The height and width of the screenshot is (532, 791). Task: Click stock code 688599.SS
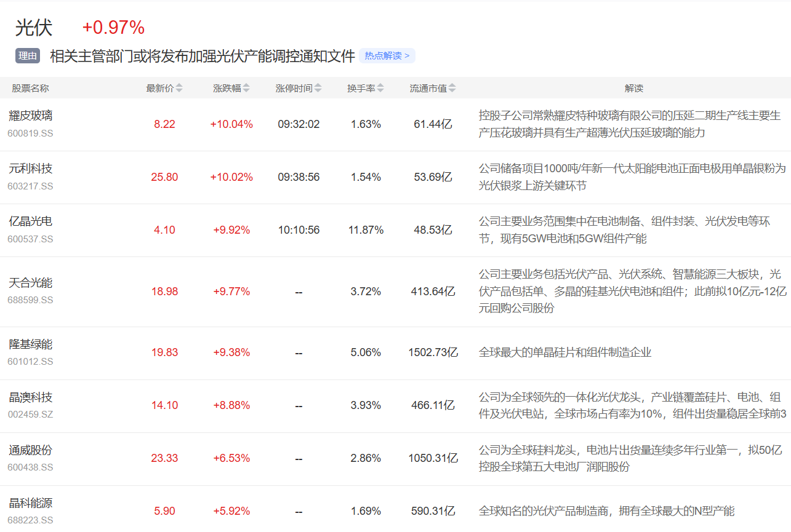[x=31, y=300]
